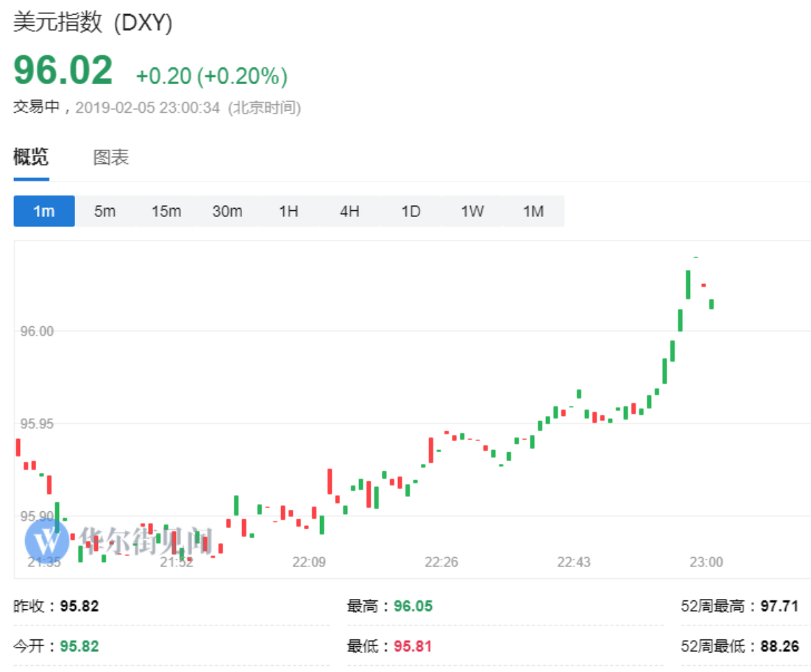
Task: Switch to 1M monthly interval
Action: click(x=533, y=211)
